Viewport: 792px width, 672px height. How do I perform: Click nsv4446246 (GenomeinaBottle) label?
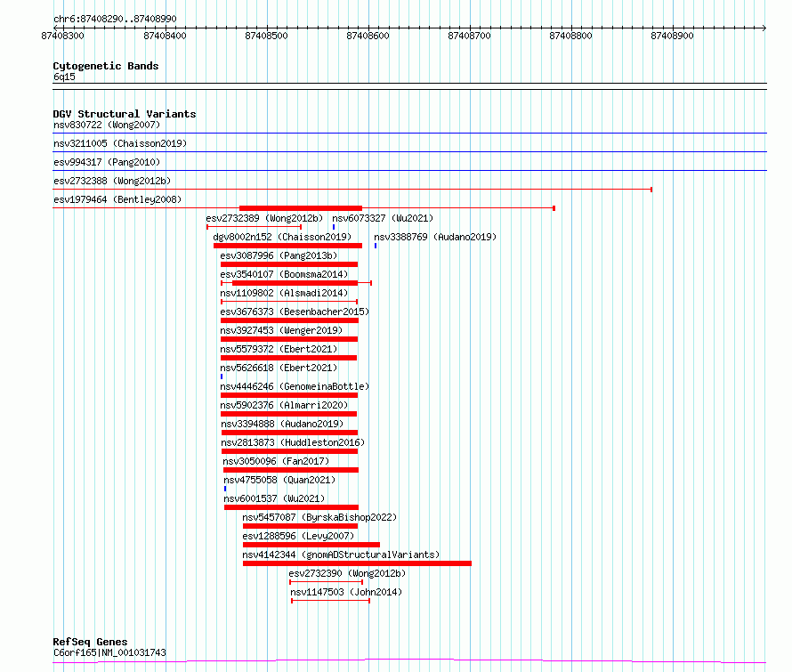tap(295, 386)
